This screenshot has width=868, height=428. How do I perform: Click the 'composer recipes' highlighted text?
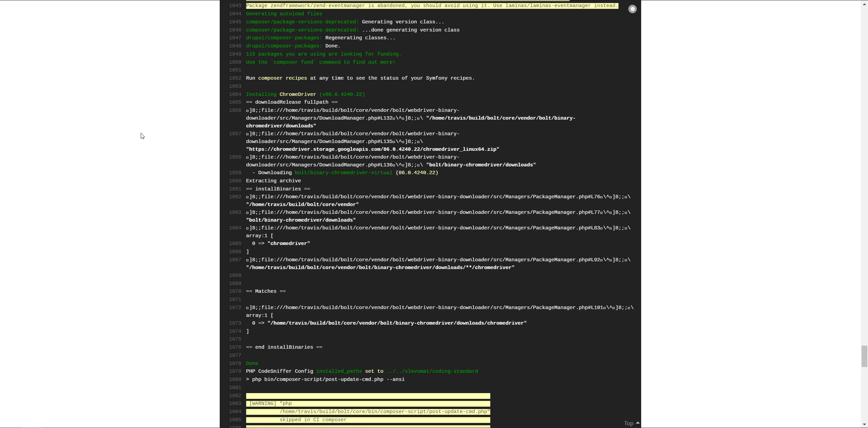click(282, 78)
